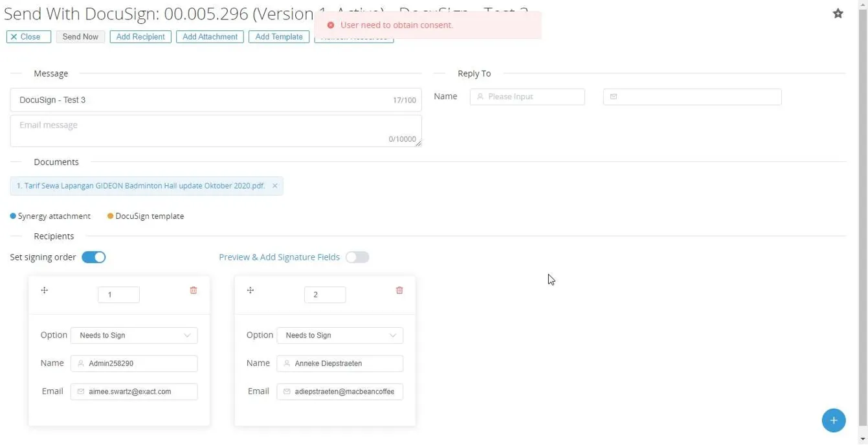Click the signing order number 1 field

coord(118,295)
